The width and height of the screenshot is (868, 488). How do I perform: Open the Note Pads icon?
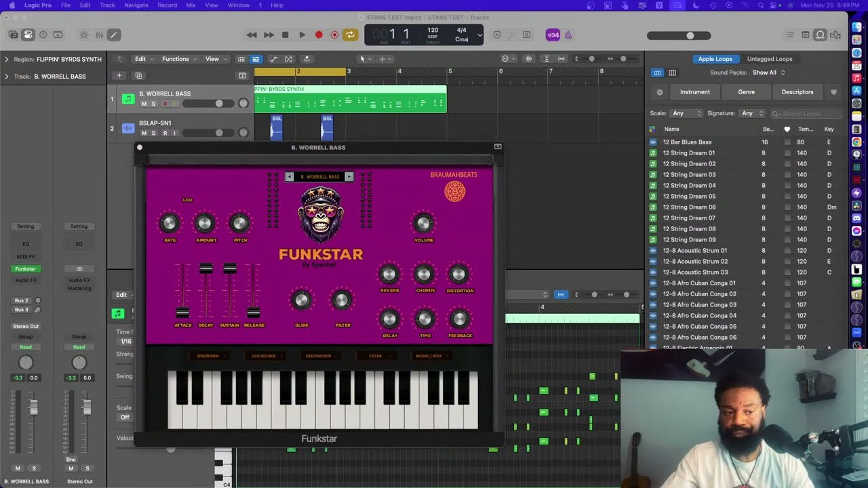(805, 35)
